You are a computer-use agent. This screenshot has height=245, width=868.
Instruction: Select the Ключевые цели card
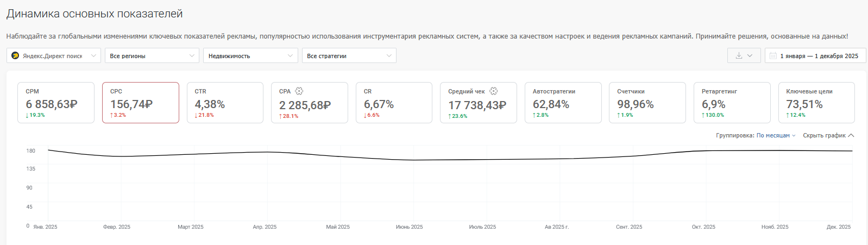[x=816, y=103]
